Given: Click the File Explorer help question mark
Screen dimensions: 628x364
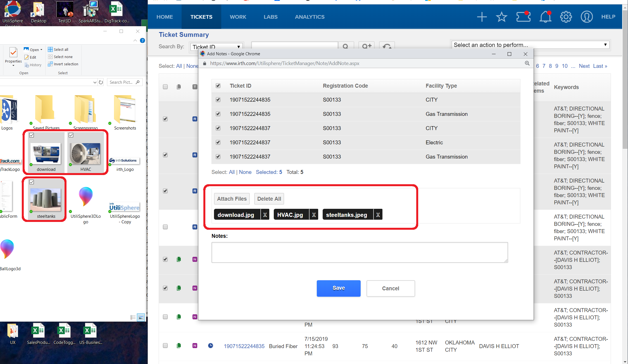Looking at the screenshot, I should pos(142,40).
